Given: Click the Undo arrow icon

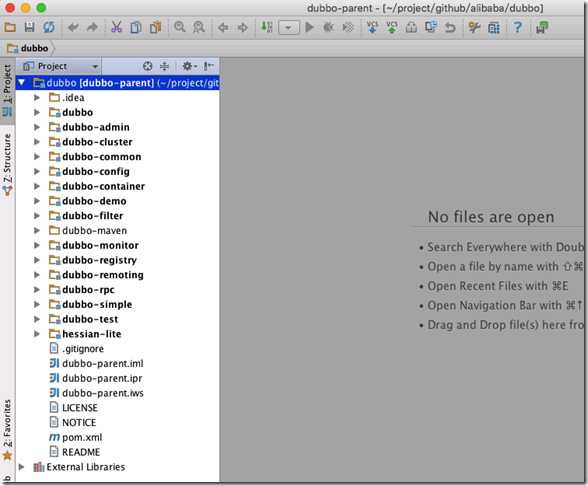Looking at the screenshot, I should [73, 27].
